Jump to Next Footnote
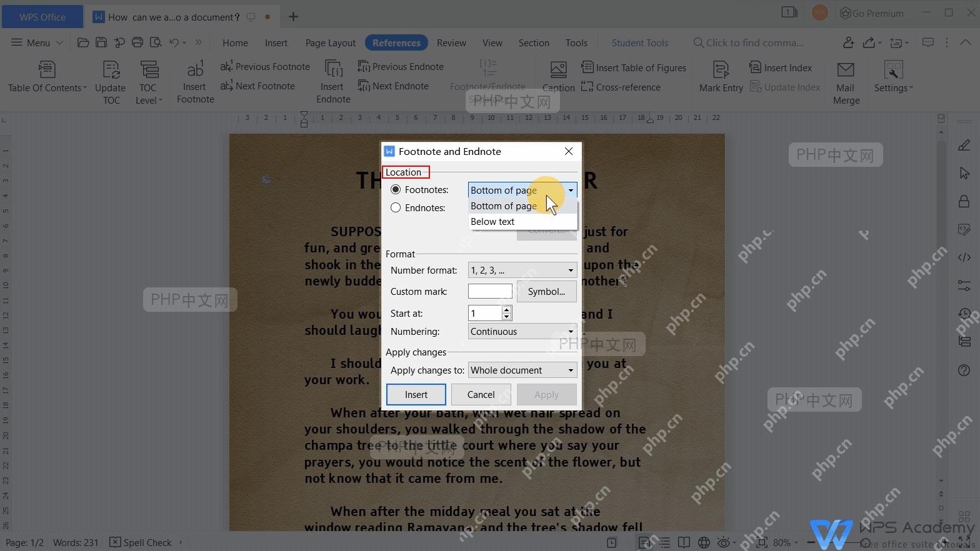Image resolution: width=980 pixels, height=551 pixels. click(x=257, y=86)
